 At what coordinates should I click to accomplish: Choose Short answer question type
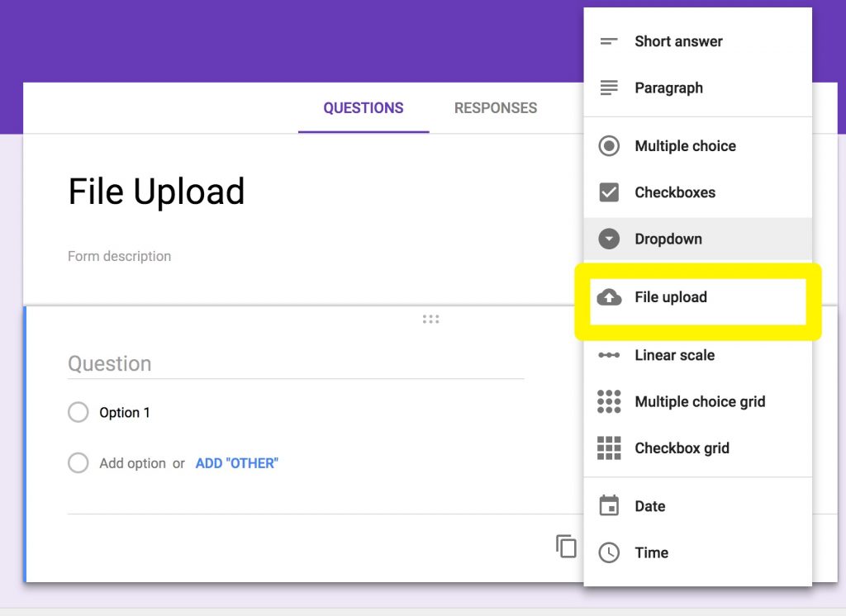(697, 41)
